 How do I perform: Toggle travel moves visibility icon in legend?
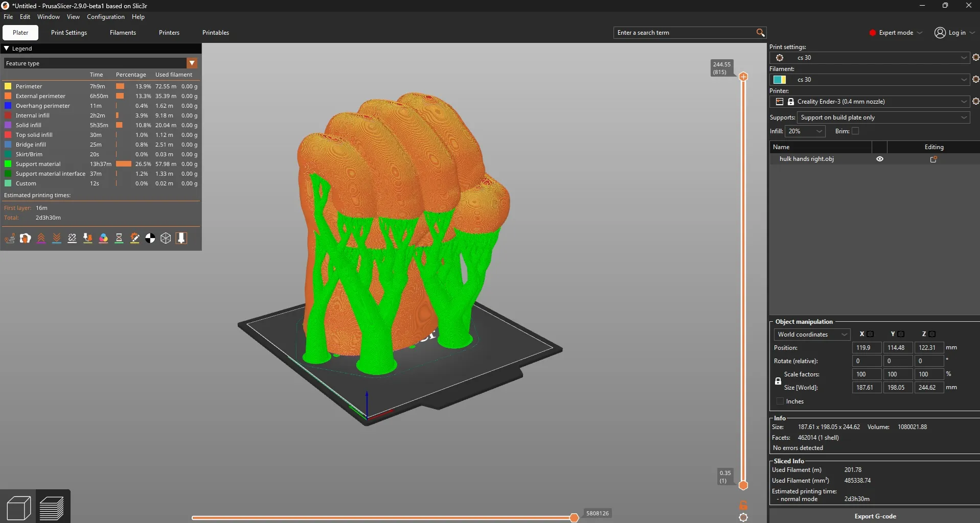click(10, 239)
